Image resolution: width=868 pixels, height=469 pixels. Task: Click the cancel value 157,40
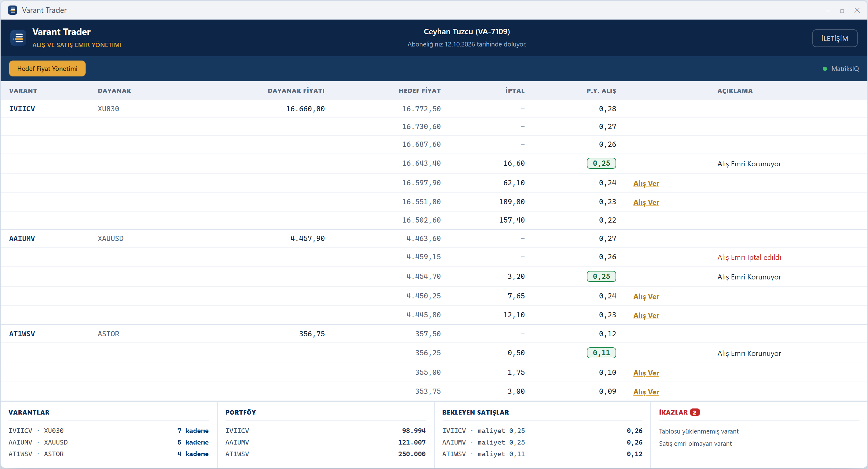(x=512, y=220)
